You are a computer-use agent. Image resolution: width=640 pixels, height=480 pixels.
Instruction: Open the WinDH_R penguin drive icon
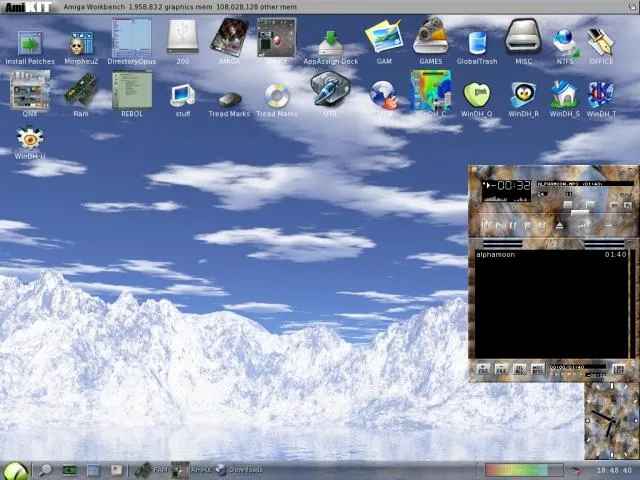(x=523, y=96)
